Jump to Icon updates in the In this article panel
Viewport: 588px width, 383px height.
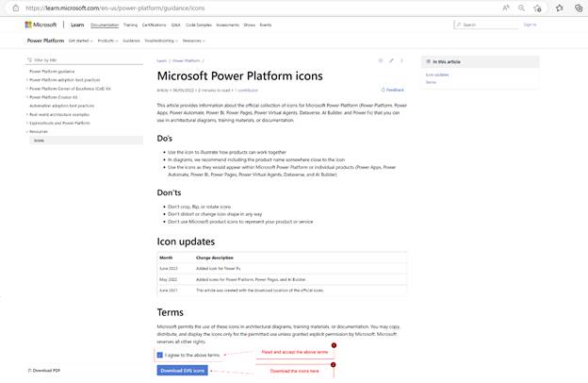437,74
